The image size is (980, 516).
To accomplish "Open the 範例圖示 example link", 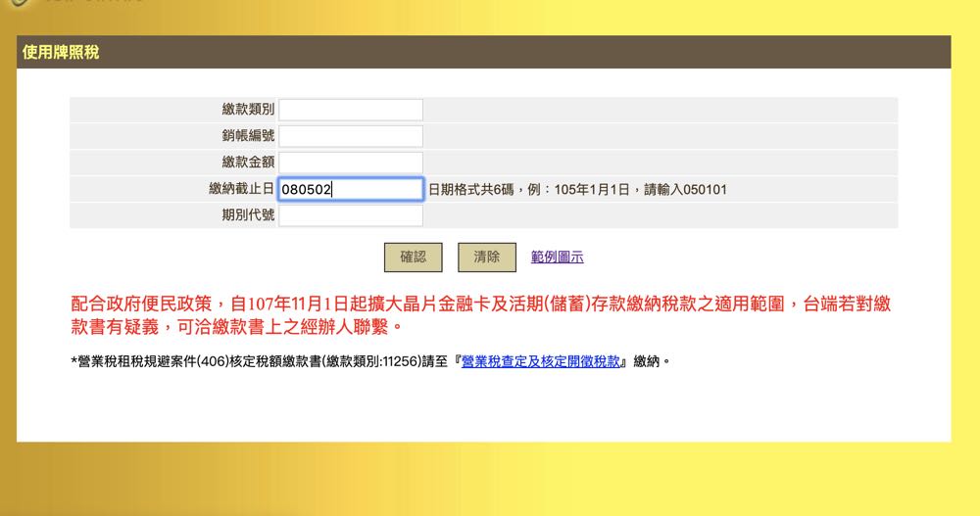I will pos(557,257).
